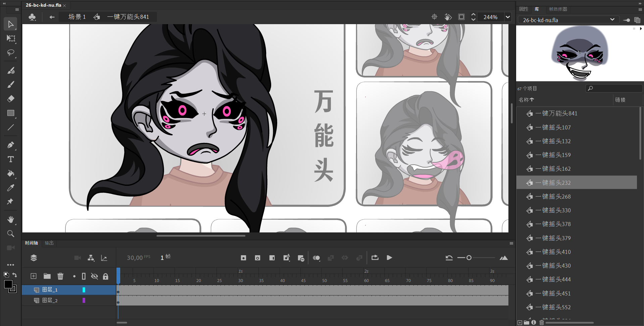This screenshot has height=326, width=644.
Task: Go back to 场景 1 in breadcrumb
Action: (x=77, y=17)
